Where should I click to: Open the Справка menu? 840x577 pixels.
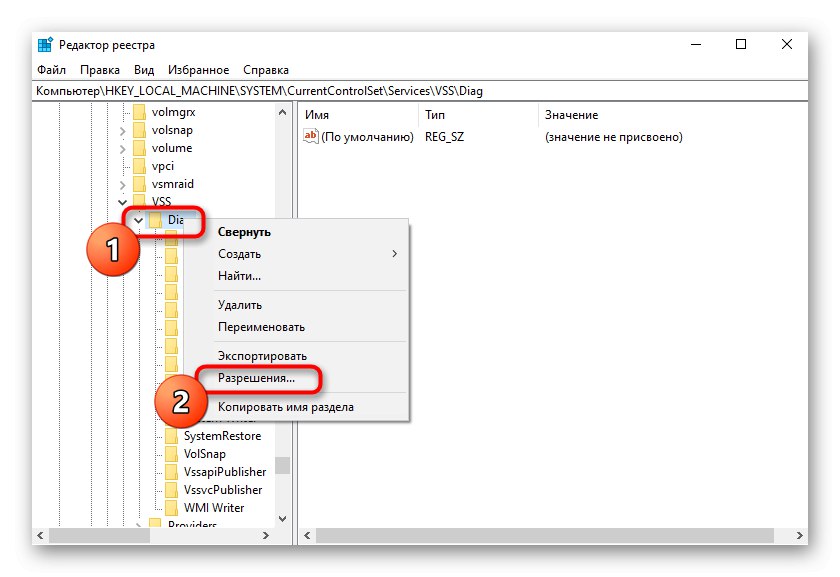tap(266, 70)
